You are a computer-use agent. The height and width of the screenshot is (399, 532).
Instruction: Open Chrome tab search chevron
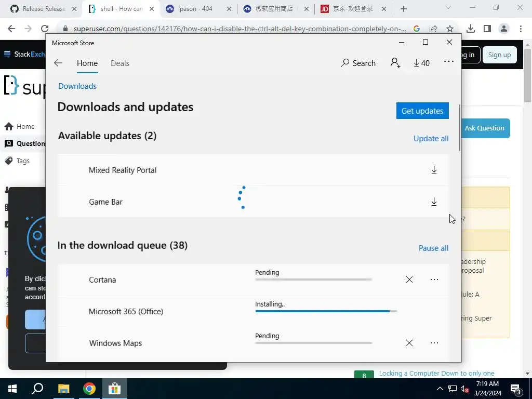pos(448,7)
